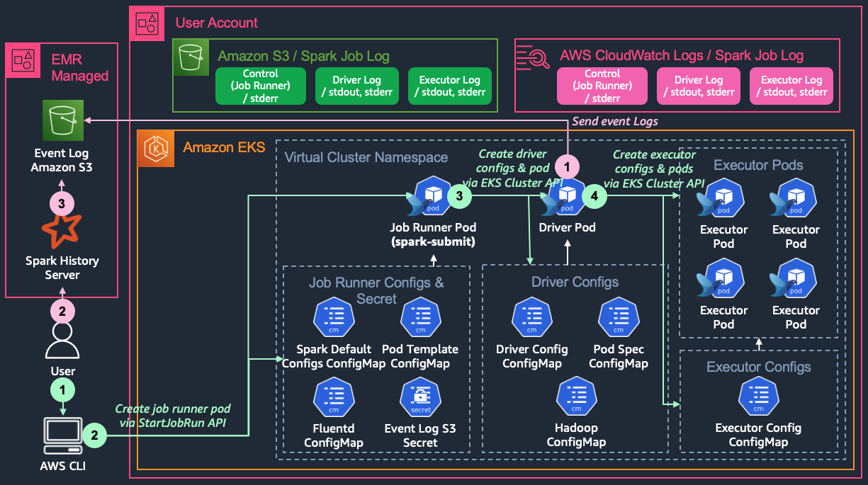Click 'Job Runner Configs & Secret' heading

[377, 290]
